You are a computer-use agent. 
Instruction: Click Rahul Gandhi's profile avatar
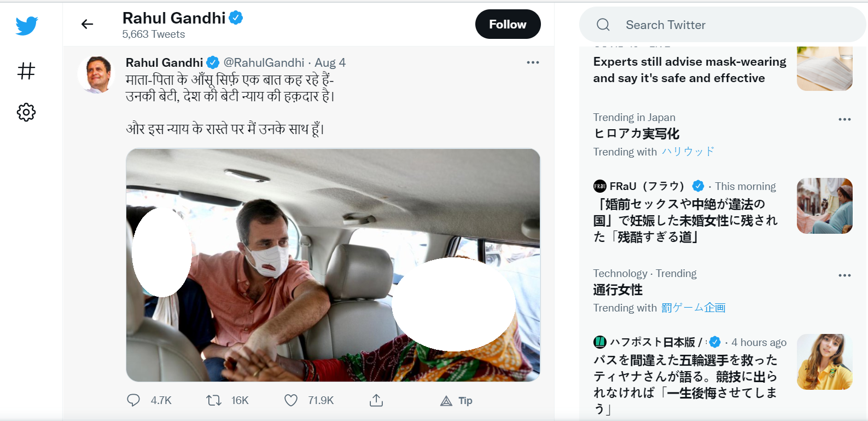pyautogui.click(x=97, y=74)
